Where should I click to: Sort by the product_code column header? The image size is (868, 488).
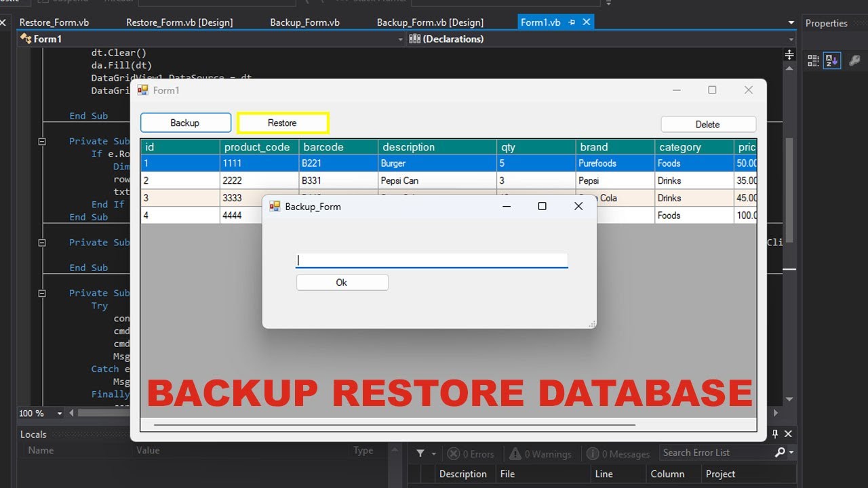[259, 147]
